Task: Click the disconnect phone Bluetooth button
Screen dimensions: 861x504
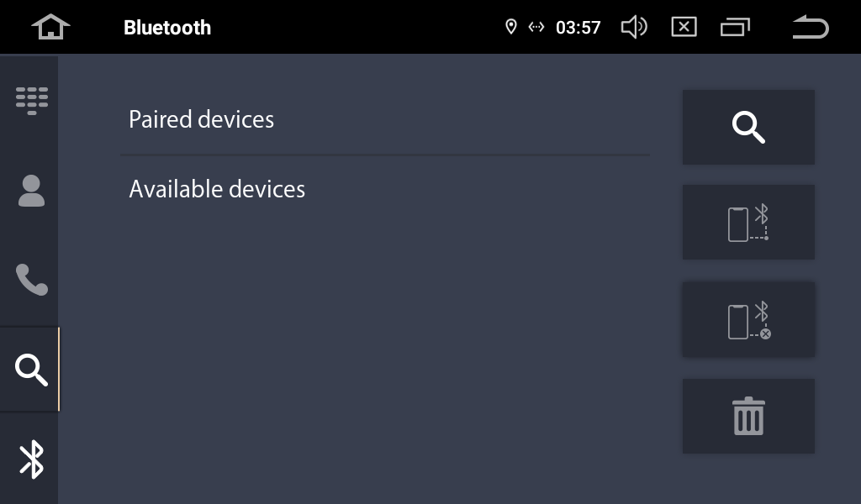Action: coord(748,320)
